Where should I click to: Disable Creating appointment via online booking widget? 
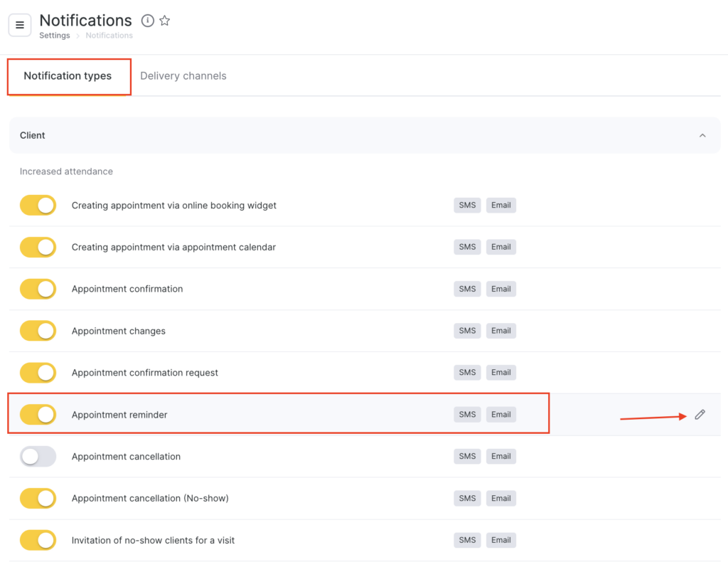click(x=38, y=206)
